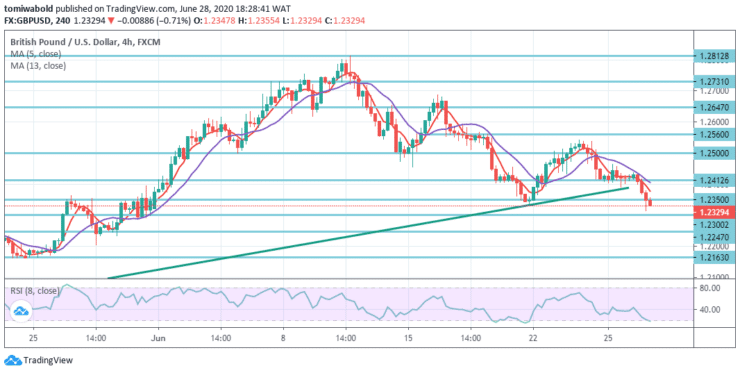740x373 pixels.
Task: Click the RSI 40.00 scale label
Action: (x=709, y=310)
